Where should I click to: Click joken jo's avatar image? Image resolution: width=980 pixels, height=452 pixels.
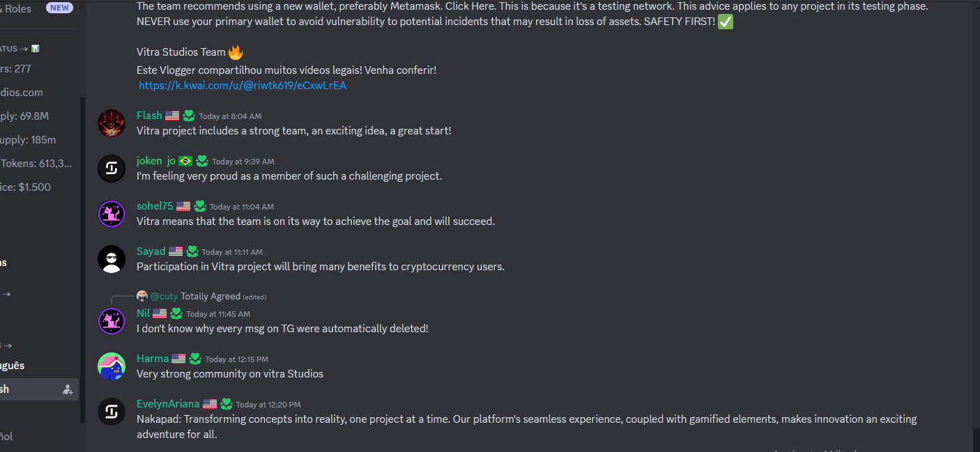pyautogui.click(x=112, y=169)
